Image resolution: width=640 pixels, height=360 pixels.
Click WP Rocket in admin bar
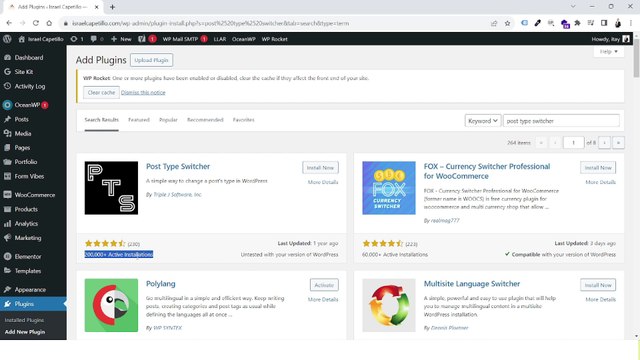[x=274, y=39]
